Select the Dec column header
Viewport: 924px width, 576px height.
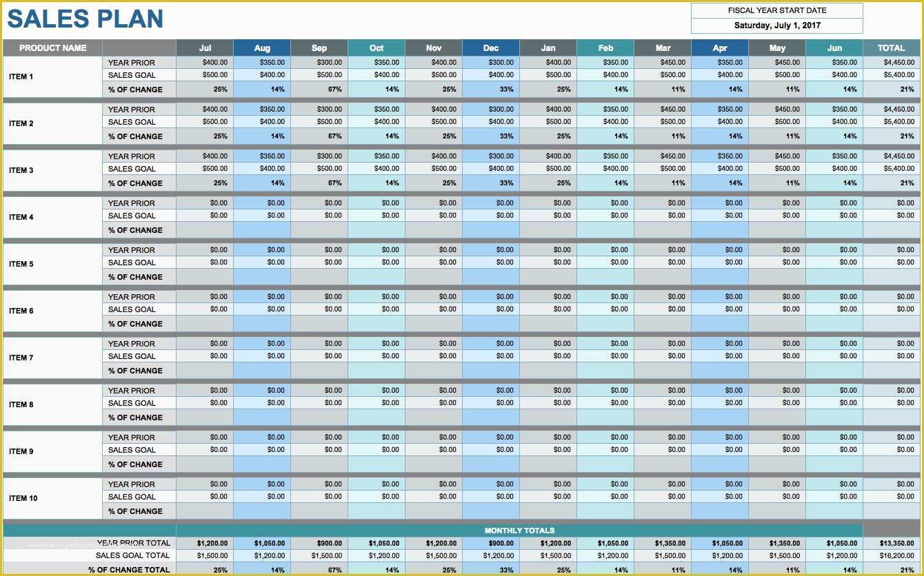[x=491, y=48]
